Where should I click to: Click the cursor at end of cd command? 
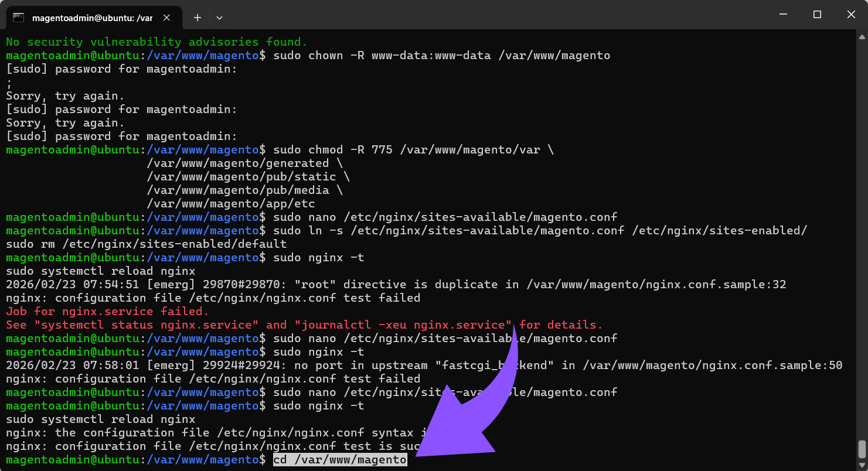point(404,459)
